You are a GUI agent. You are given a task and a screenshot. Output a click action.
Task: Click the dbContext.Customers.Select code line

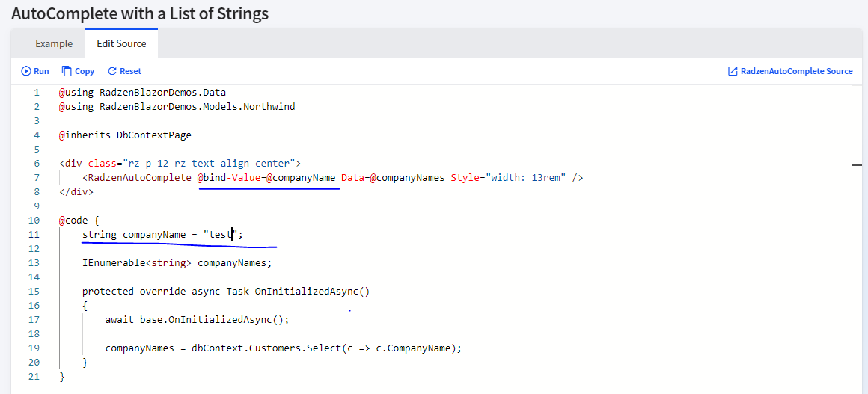[x=284, y=348]
